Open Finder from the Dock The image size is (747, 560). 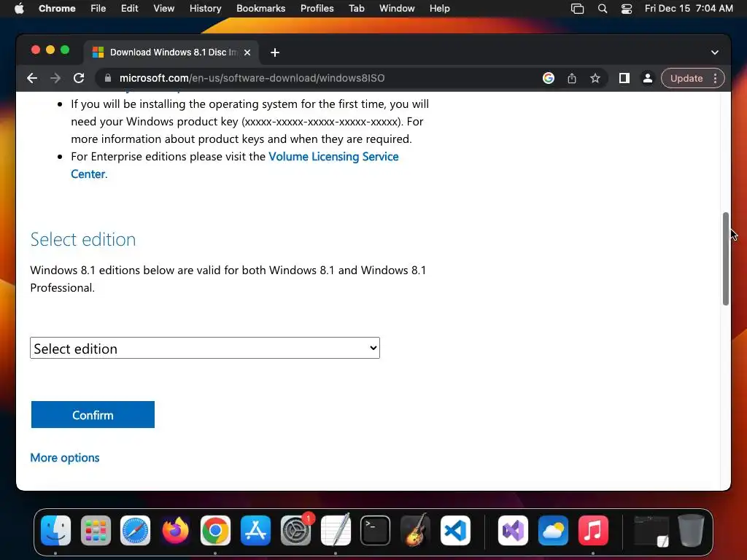[55, 531]
